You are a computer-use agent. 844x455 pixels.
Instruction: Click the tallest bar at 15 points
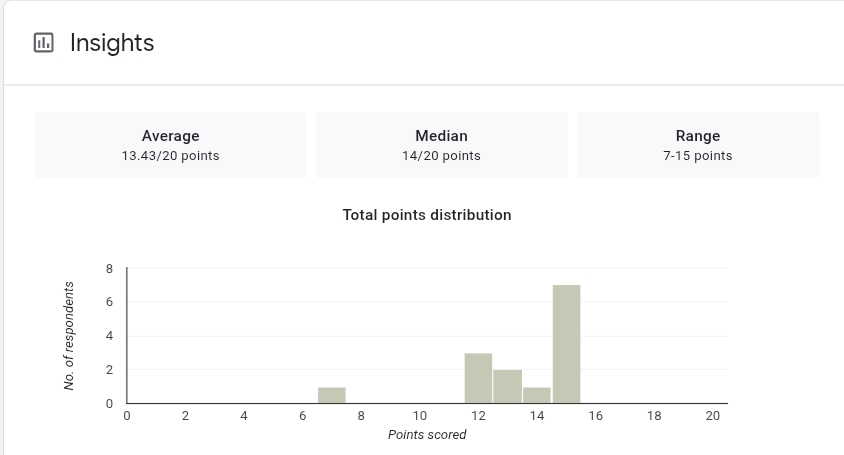pos(566,344)
